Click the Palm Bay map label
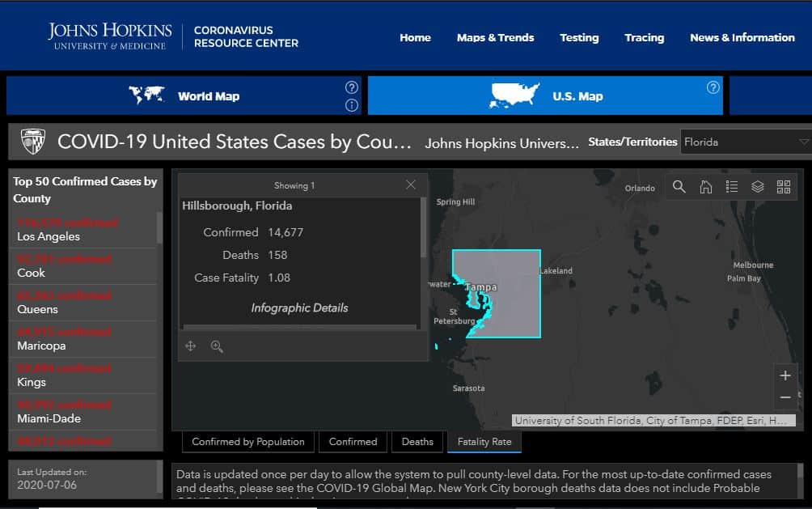Screen dimensions: 812x509 743,278
